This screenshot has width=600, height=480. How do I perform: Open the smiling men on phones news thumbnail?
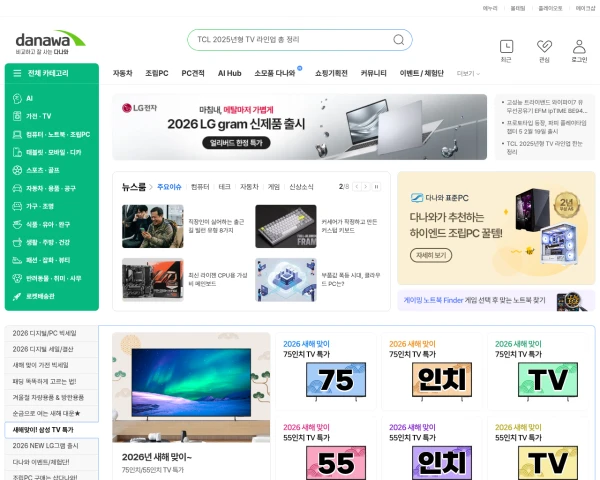coord(153,226)
